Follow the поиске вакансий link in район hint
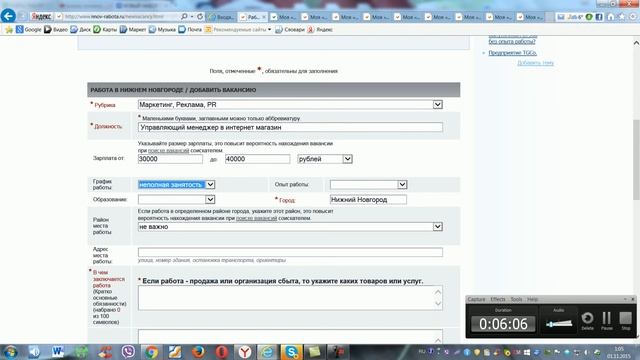640x360 pixels. 256,218
